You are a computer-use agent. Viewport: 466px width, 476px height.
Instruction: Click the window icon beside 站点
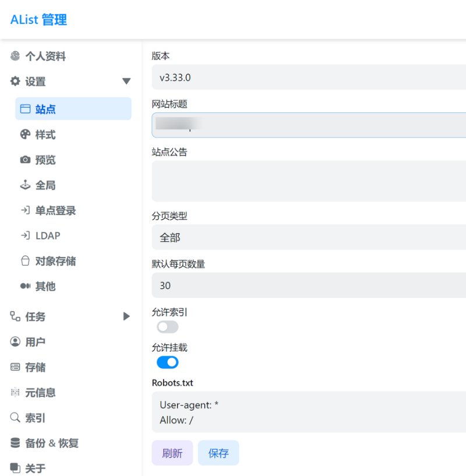pos(25,109)
